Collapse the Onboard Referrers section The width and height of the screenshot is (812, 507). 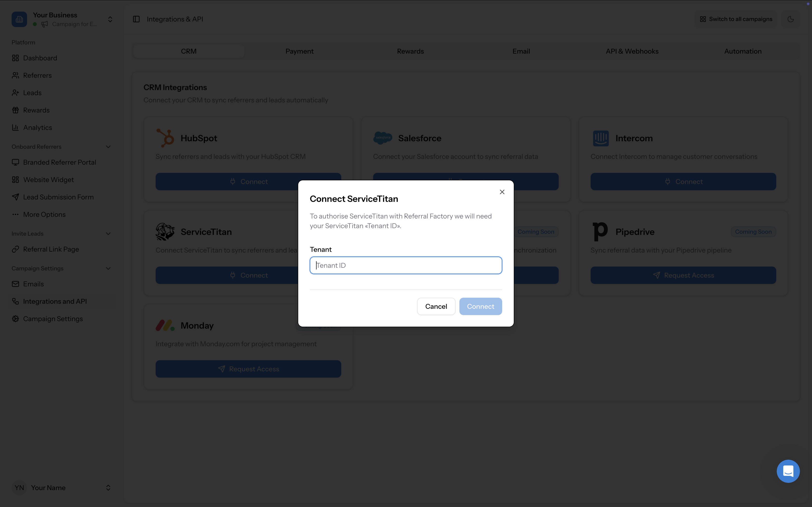click(108, 147)
